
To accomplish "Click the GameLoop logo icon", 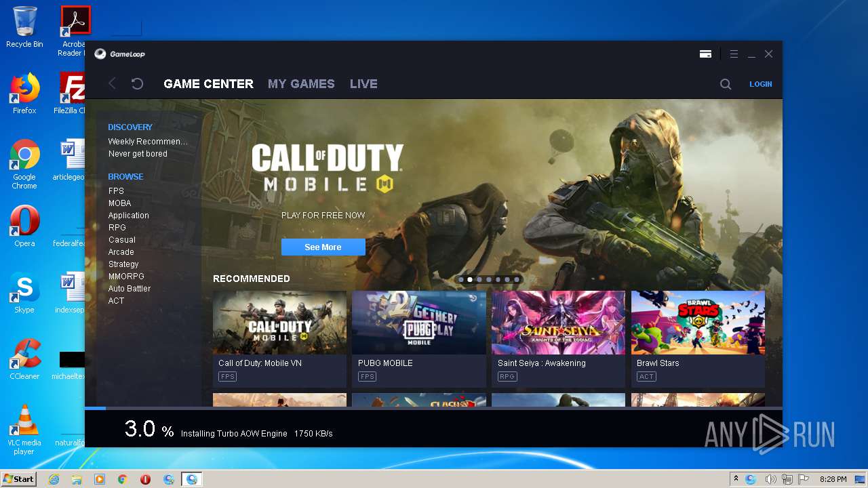I will [100, 54].
